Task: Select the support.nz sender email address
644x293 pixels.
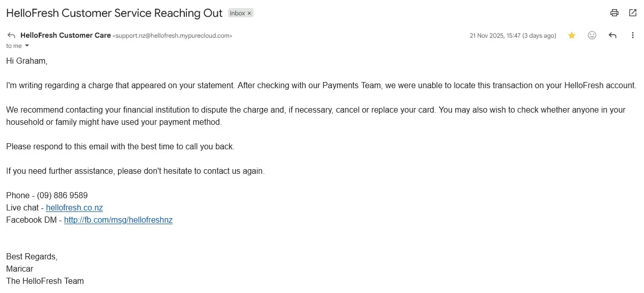Action: (172, 36)
